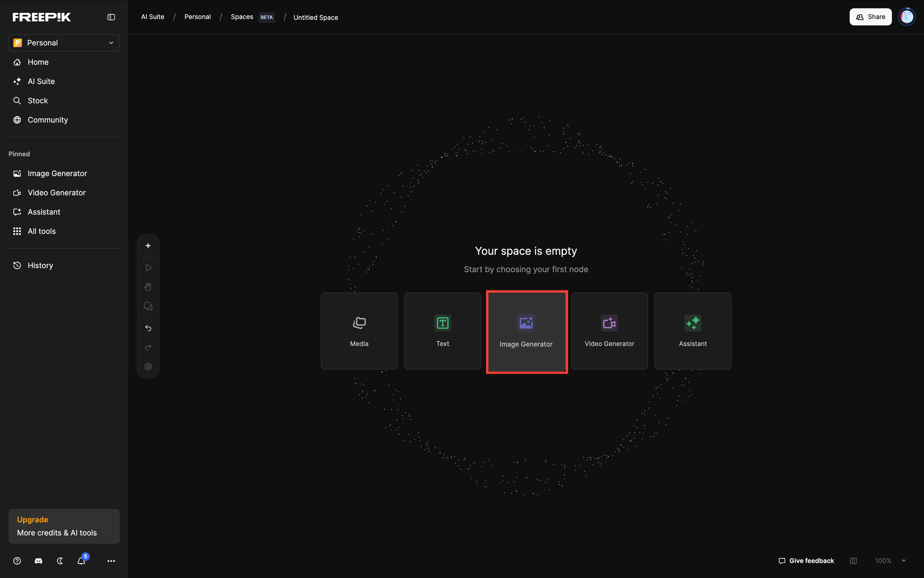Toggle the minimap icon in the bottom bar
This screenshot has width=924, height=578.
pos(853,561)
